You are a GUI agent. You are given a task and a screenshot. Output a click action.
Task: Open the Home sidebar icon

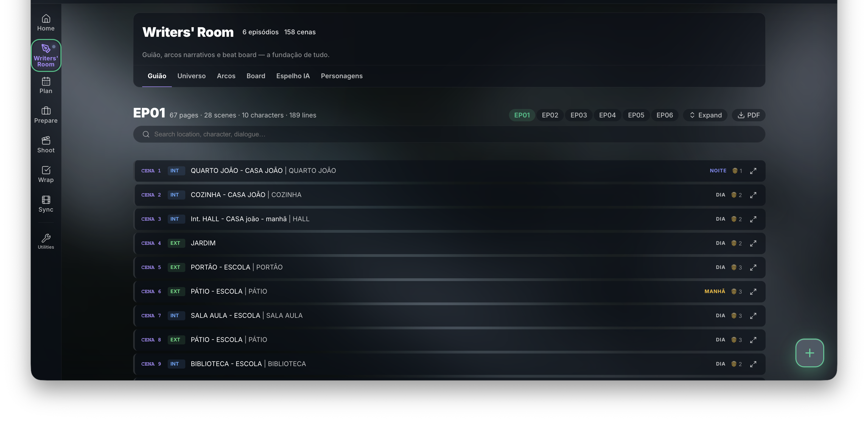46,23
